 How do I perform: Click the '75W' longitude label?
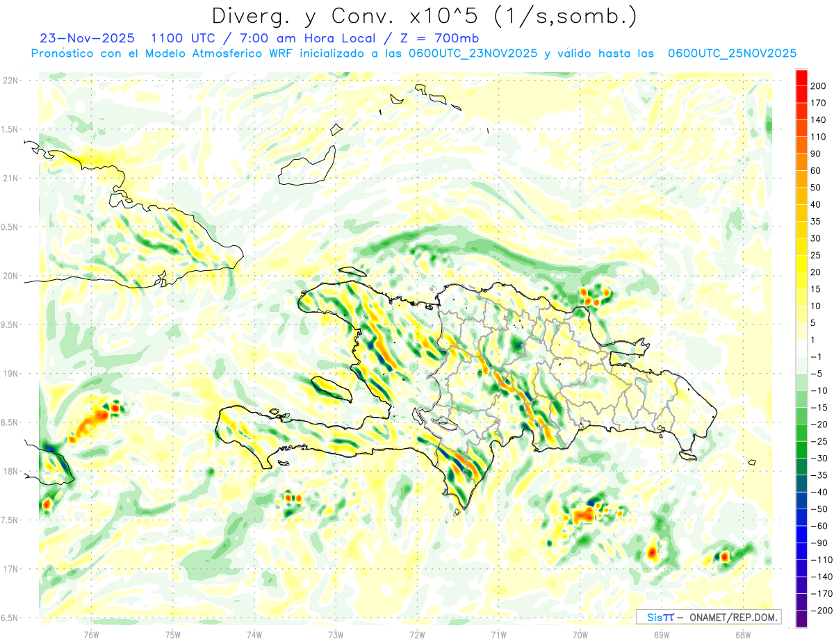[x=173, y=634]
